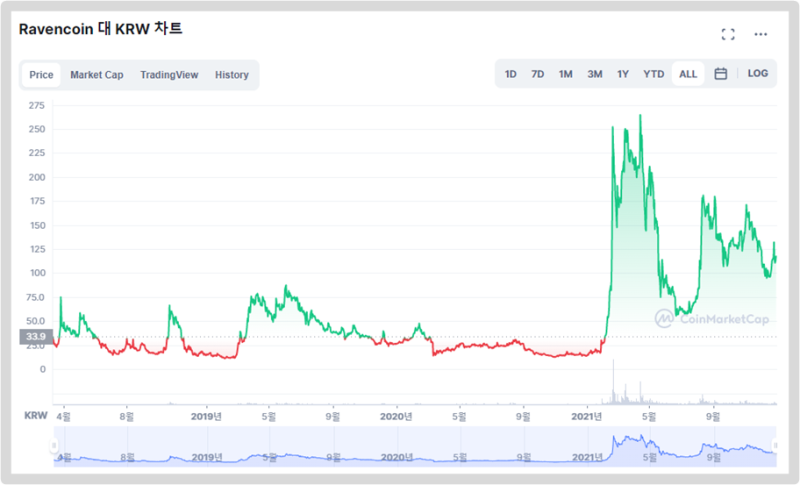Click the 75.0 y-axis value

click(35, 297)
